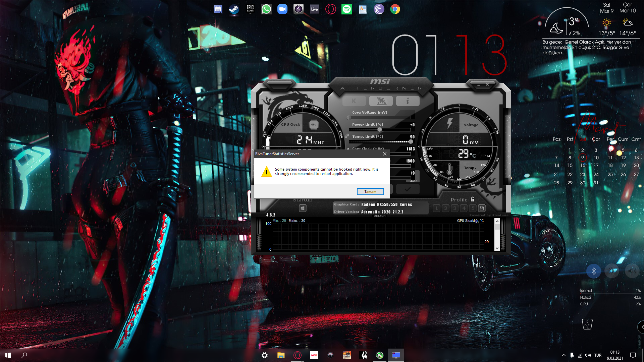Select profile slot 1
The height and width of the screenshot is (362, 644).
(436, 208)
